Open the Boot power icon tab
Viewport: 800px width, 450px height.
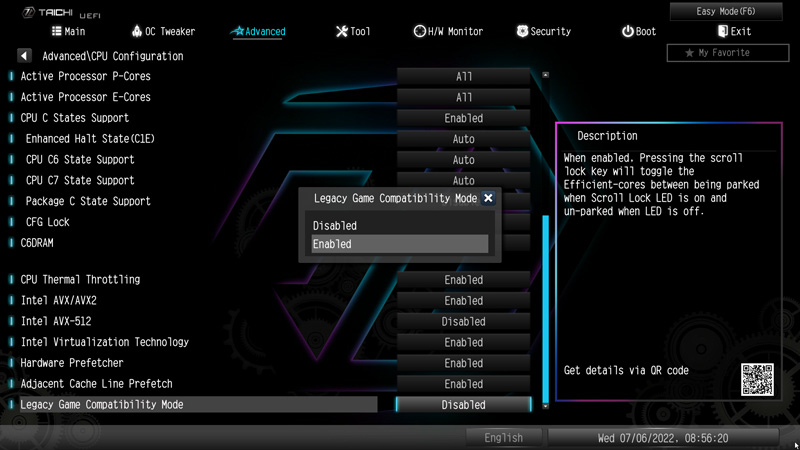(627, 31)
